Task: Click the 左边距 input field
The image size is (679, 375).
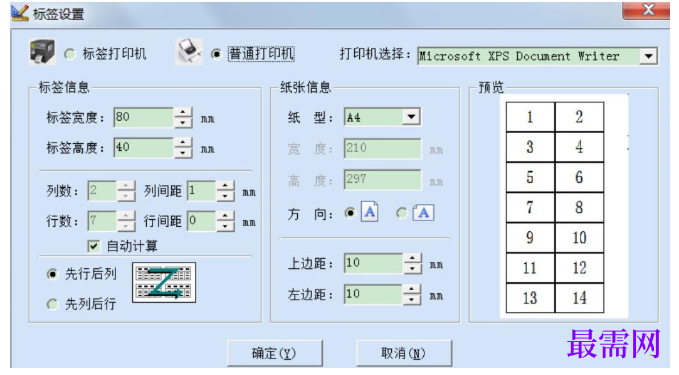Action: tap(373, 294)
